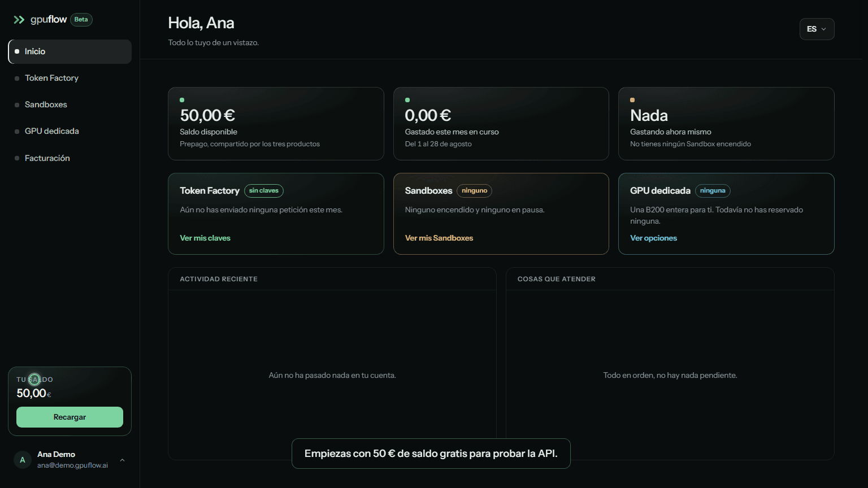Image resolution: width=868 pixels, height=488 pixels.
Task: Click the Sandboxes card title
Action: point(428,190)
